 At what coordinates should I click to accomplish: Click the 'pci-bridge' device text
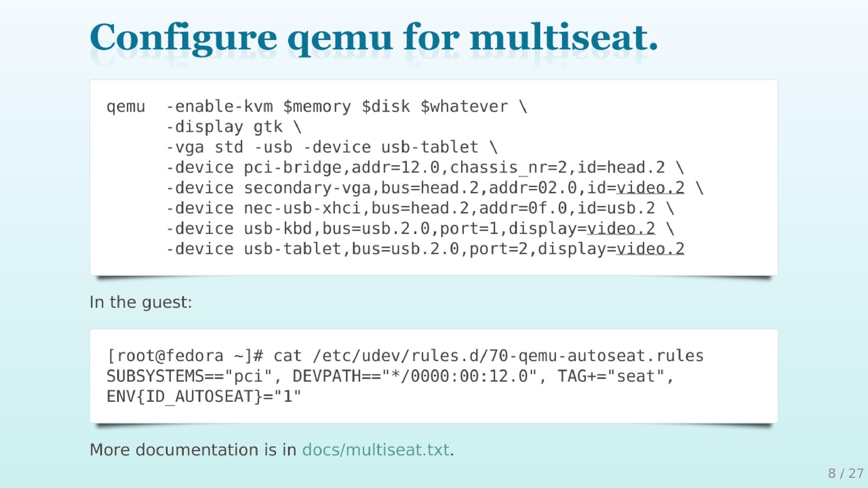click(x=292, y=168)
